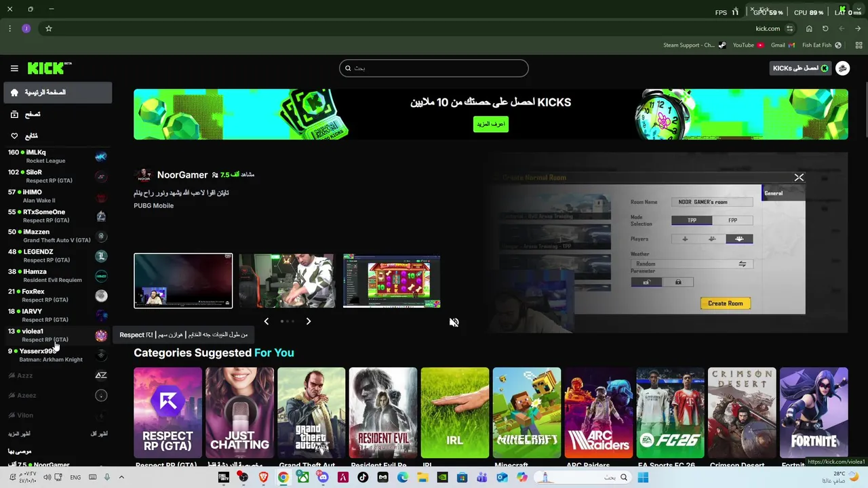The width and height of the screenshot is (868, 488).
Task: Unmute the featured stream preview
Action: click(x=454, y=323)
